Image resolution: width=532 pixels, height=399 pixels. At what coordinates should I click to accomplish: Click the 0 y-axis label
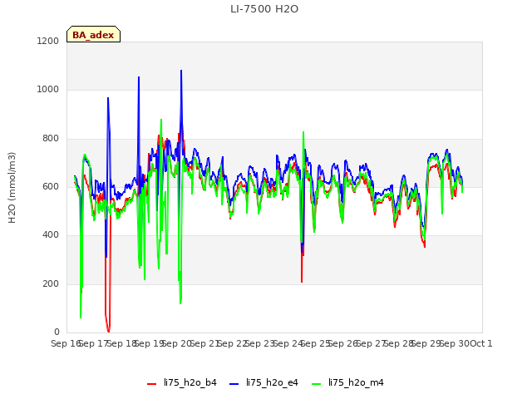[x=57, y=332]
